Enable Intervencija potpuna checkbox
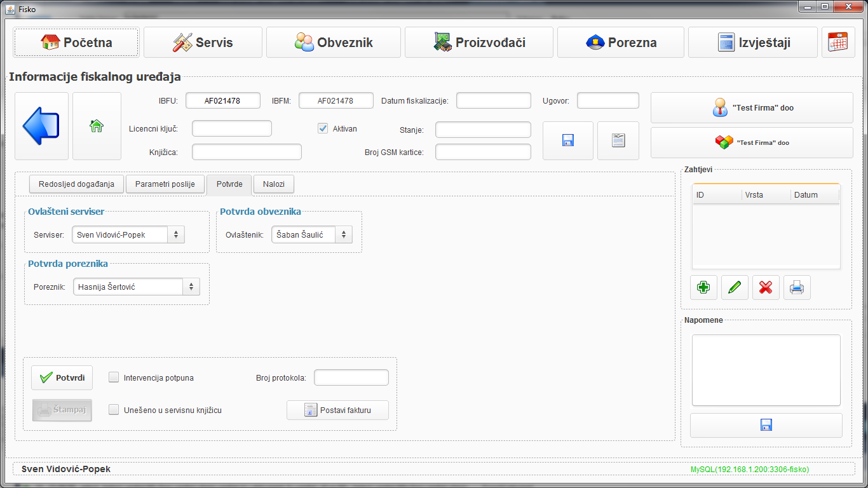The width and height of the screenshot is (868, 488). pos(114,377)
